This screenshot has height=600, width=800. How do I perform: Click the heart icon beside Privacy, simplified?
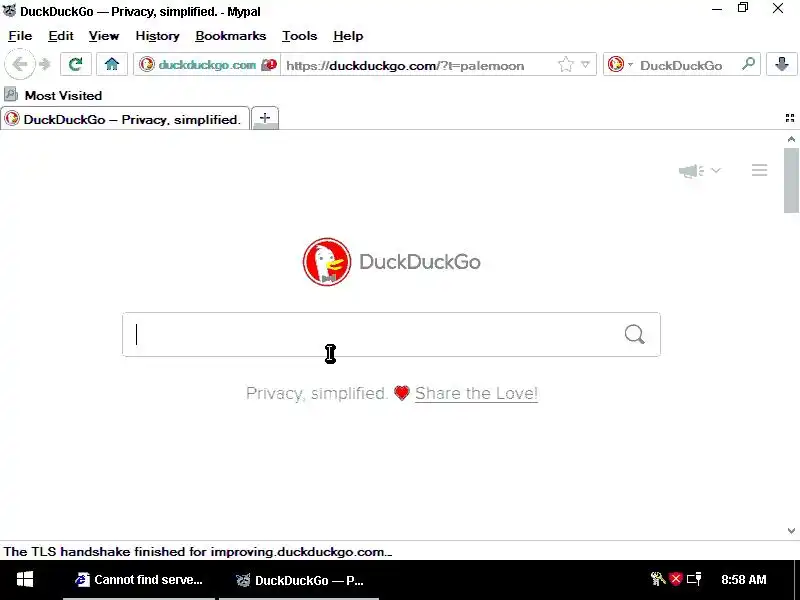(402, 393)
